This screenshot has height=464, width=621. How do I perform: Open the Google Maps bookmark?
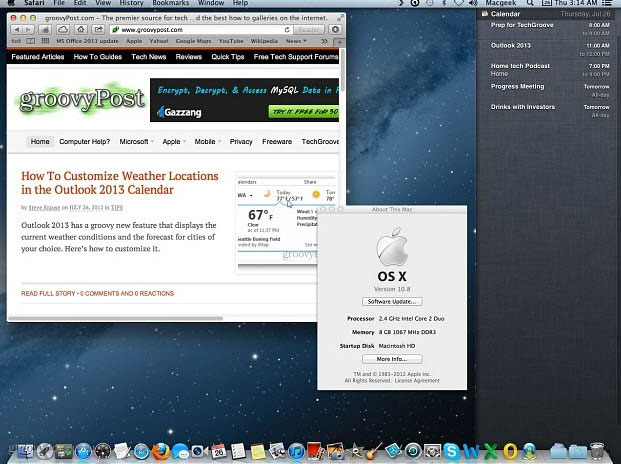pyautogui.click(x=193, y=41)
